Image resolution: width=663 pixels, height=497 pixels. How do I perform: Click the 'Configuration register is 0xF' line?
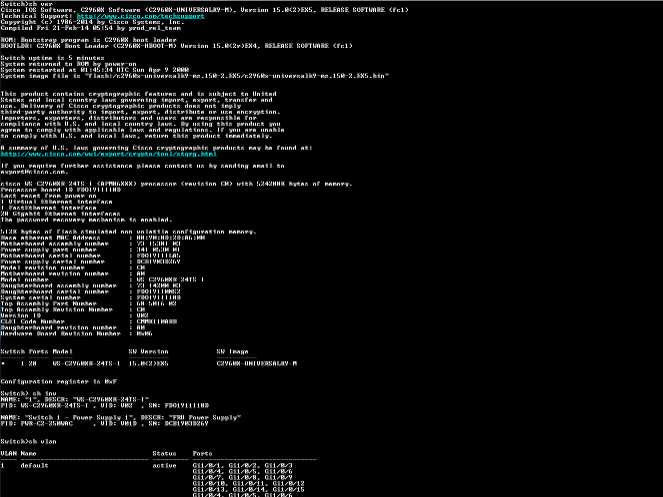tap(59, 382)
